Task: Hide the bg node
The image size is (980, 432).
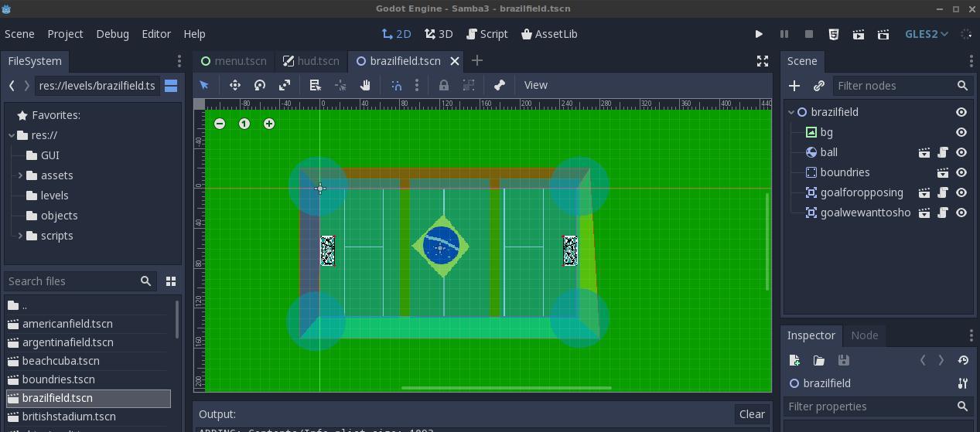Action: tap(961, 132)
